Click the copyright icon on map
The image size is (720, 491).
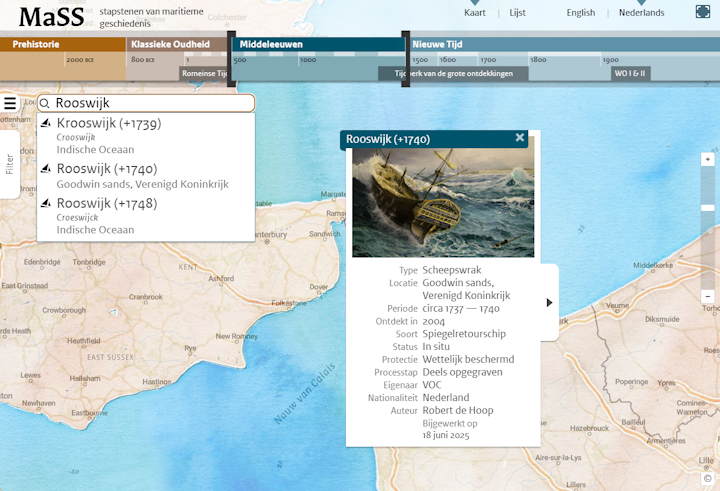707,478
